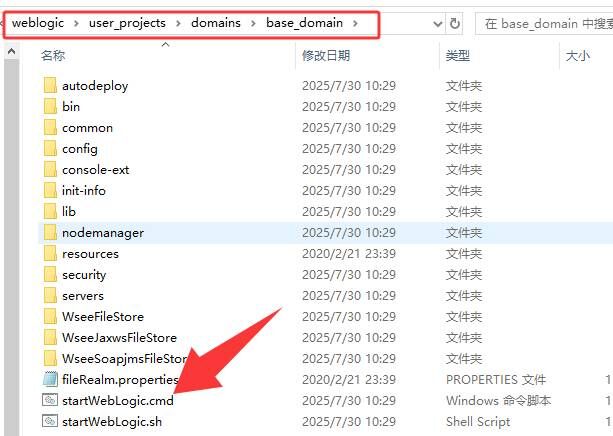Click the base_domain search box
The width and height of the screenshot is (613, 436).
click(x=544, y=24)
